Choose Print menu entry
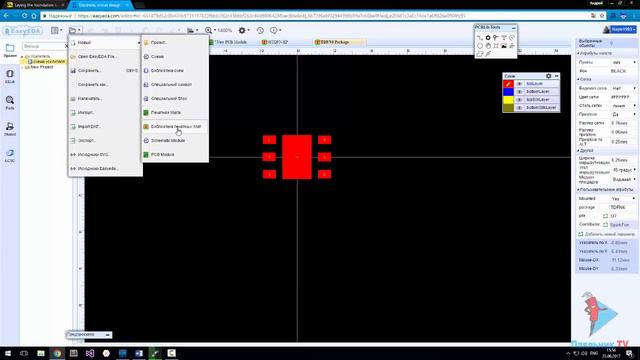 [105, 98]
